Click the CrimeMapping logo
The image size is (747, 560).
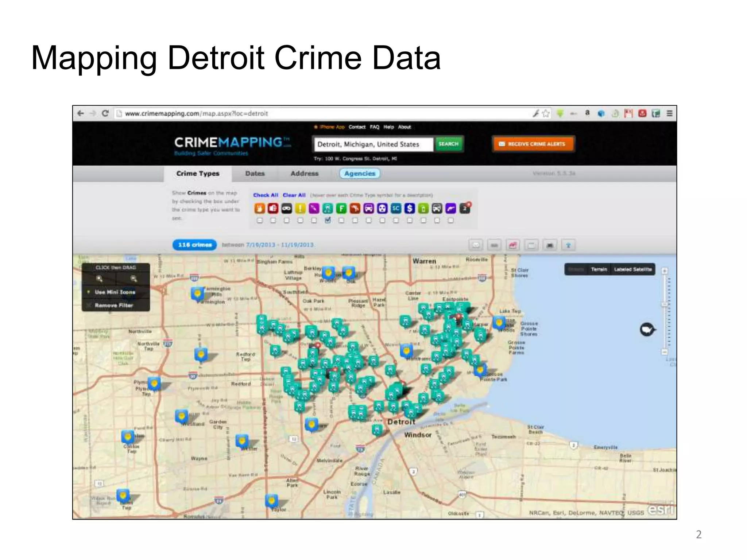(232, 145)
